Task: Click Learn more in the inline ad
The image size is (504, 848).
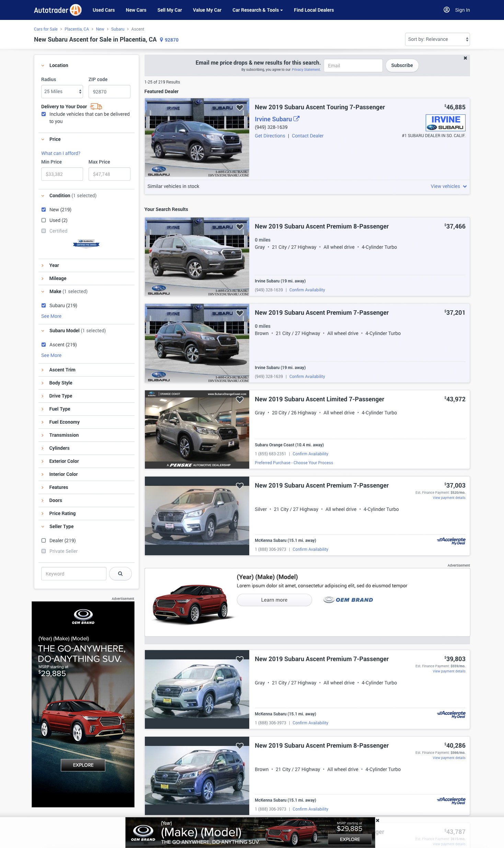Action: point(274,600)
